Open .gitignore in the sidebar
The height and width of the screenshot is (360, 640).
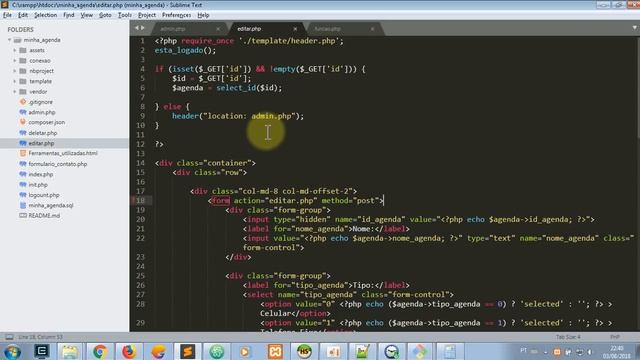pyautogui.click(x=40, y=102)
